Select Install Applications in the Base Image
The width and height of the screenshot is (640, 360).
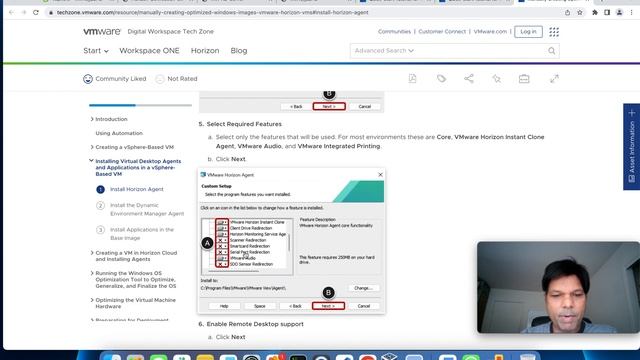click(x=142, y=234)
